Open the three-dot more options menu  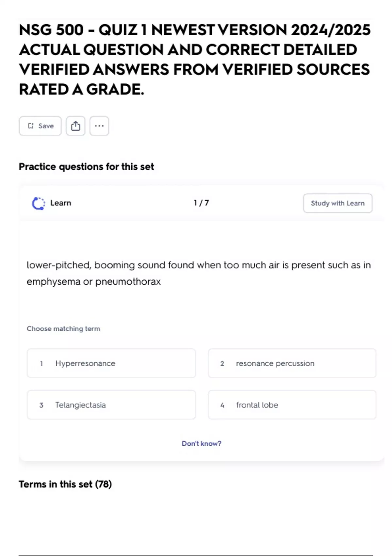pos(99,126)
